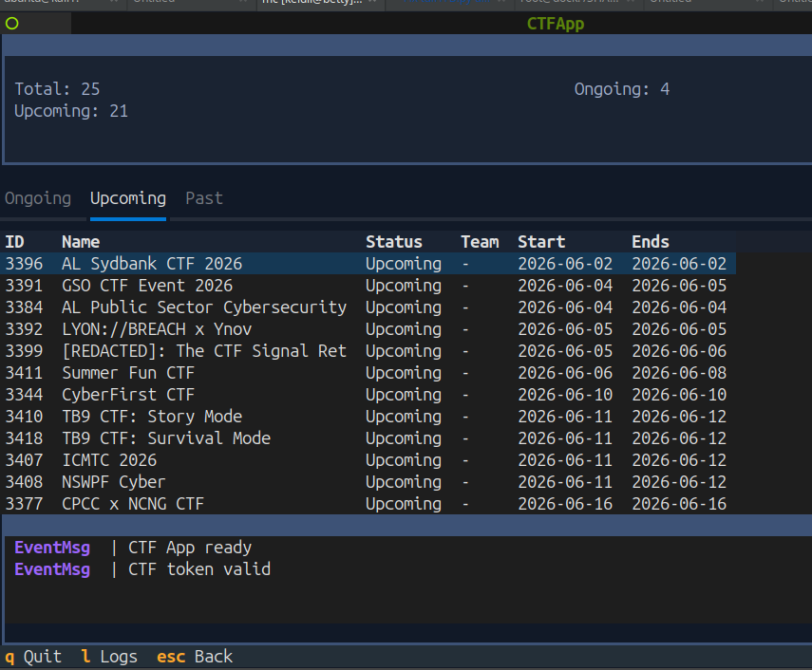Click the 'CTF App ready' log message

(x=190, y=548)
